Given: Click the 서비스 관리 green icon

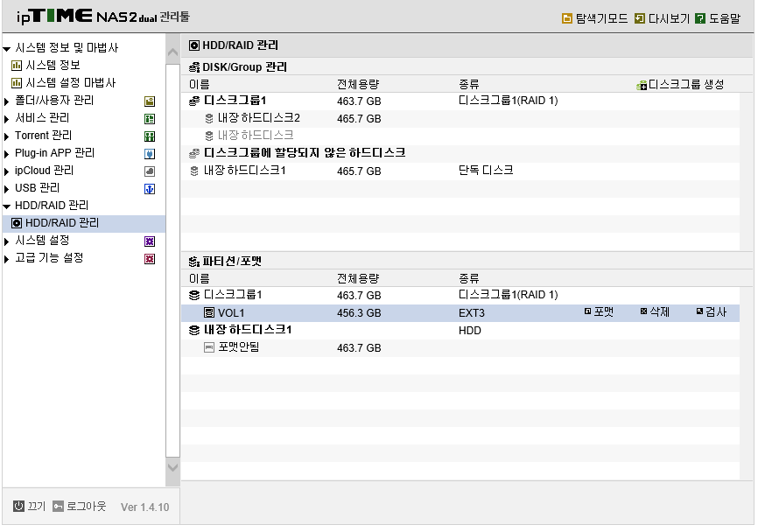Looking at the screenshot, I should [x=150, y=119].
